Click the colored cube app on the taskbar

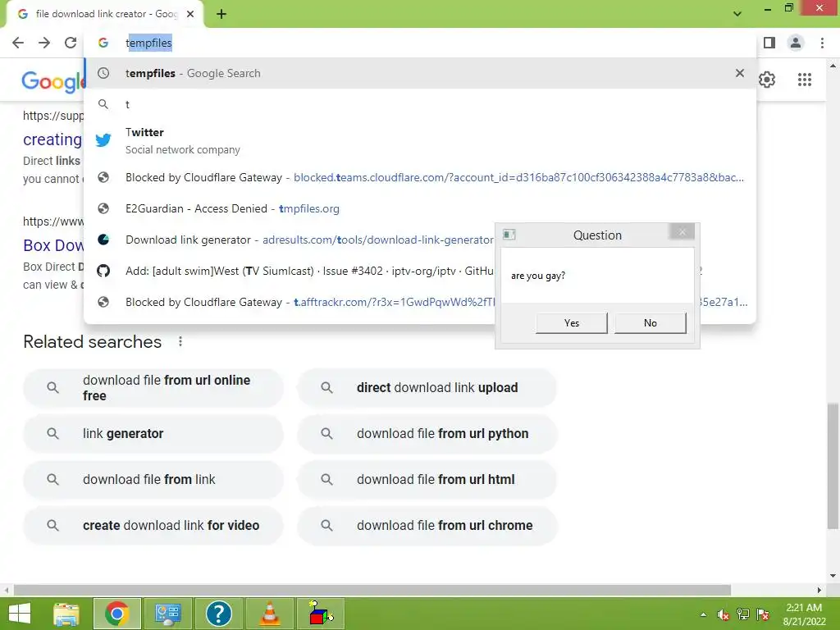coord(321,614)
